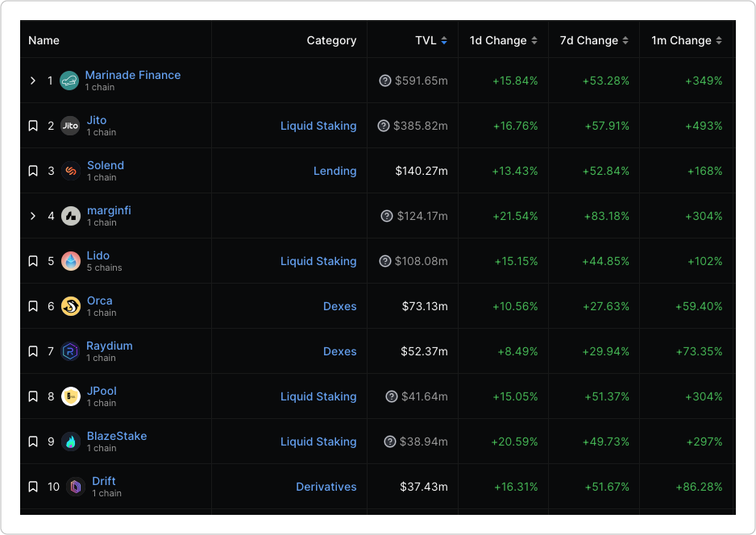Bookmark the Lido row
756x535 pixels.
pyautogui.click(x=33, y=261)
